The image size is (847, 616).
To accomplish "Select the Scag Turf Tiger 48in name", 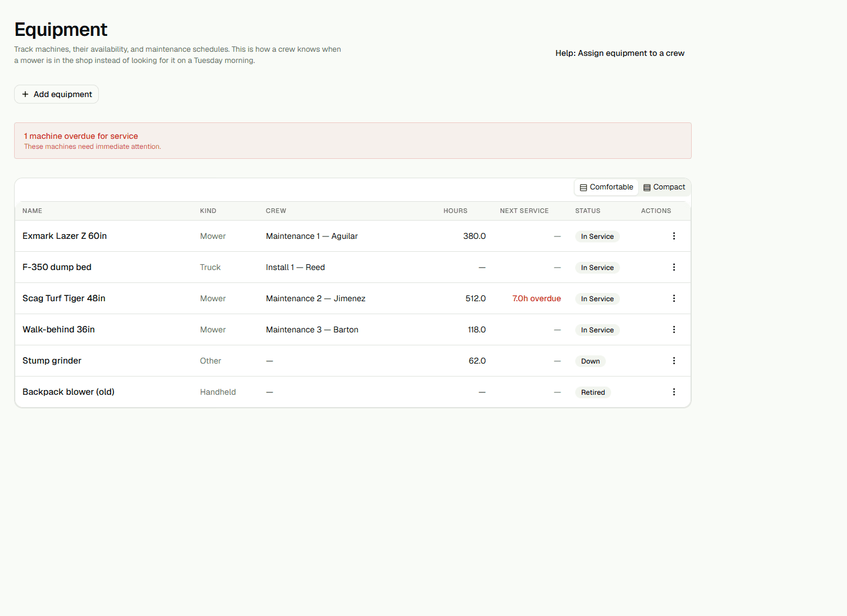I will [x=64, y=298].
